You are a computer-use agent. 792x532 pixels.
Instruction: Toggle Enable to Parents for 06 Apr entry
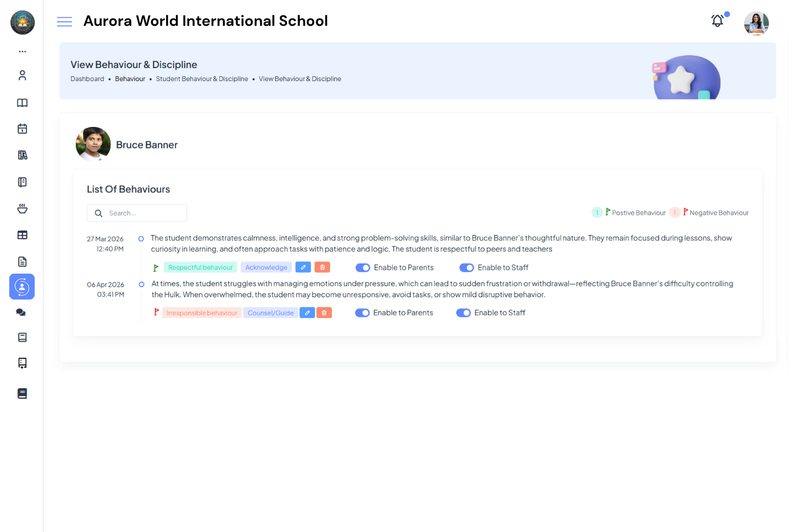click(x=362, y=313)
